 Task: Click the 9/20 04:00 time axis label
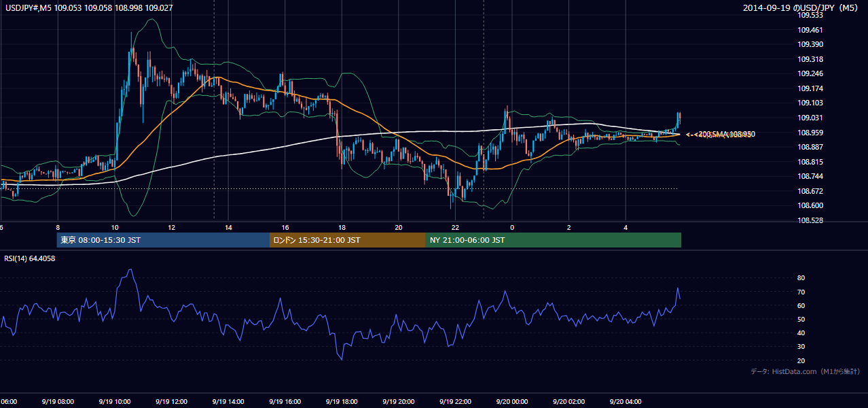pos(626,402)
